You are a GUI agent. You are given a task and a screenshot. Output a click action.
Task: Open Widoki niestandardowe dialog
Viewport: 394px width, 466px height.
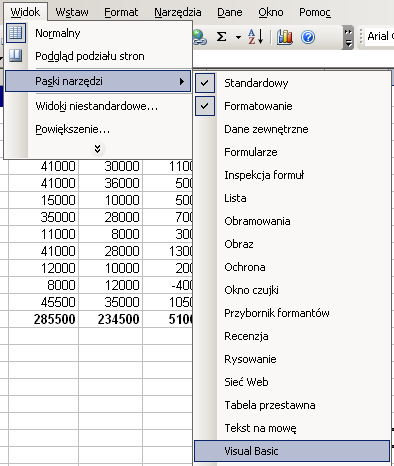coord(98,106)
